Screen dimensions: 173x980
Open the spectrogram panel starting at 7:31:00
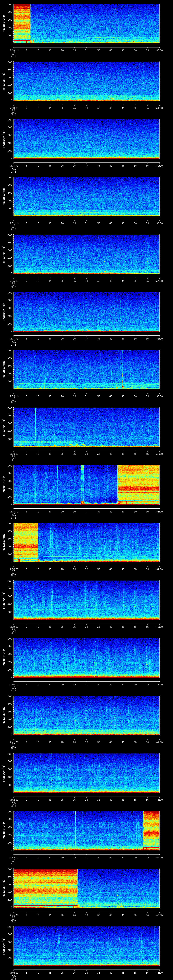pyautogui.click(x=86, y=139)
